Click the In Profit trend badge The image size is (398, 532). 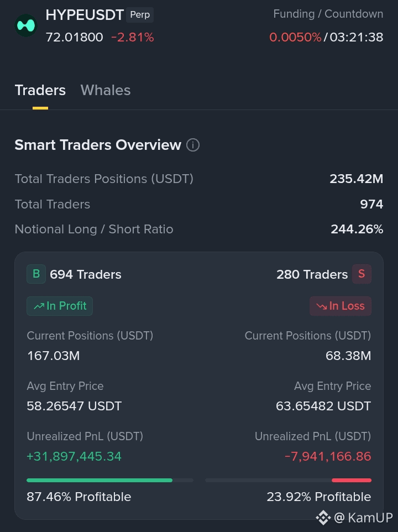[x=60, y=306]
